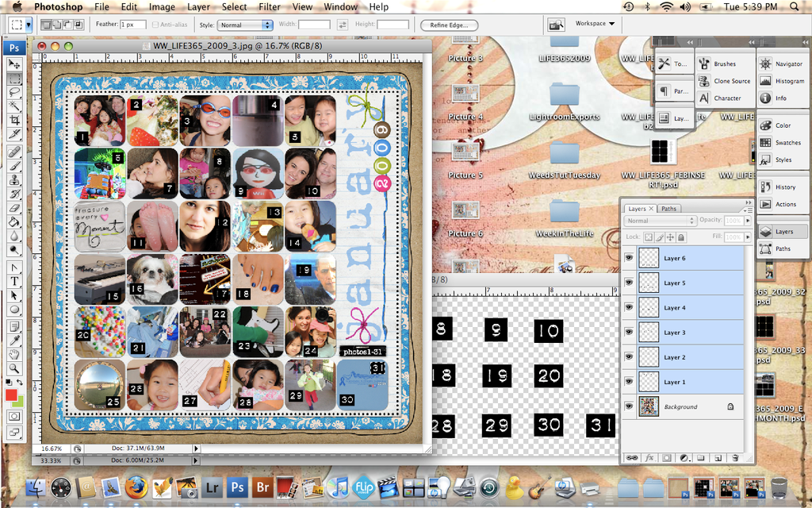This screenshot has width=812, height=508.
Task: Choose the Type tool
Action: (14, 281)
